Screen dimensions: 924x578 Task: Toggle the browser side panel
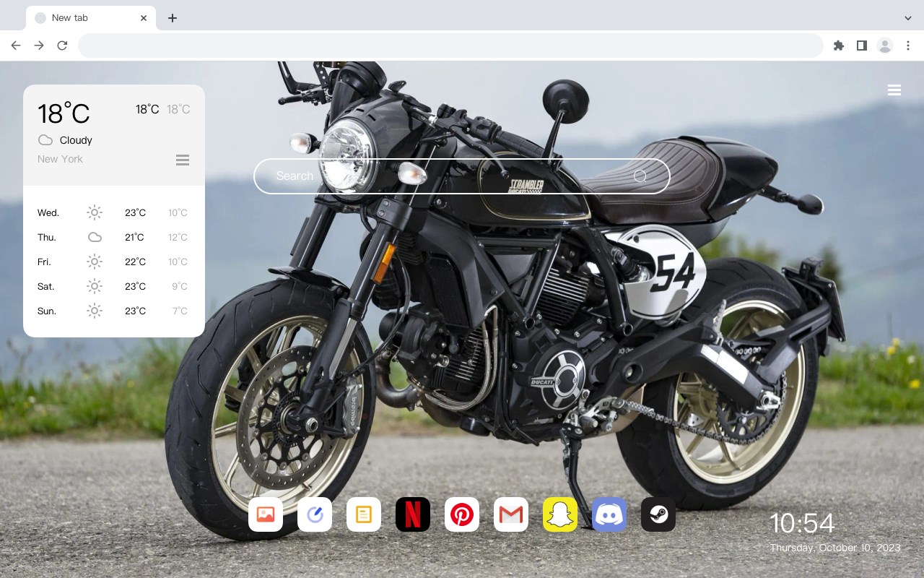pos(861,46)
